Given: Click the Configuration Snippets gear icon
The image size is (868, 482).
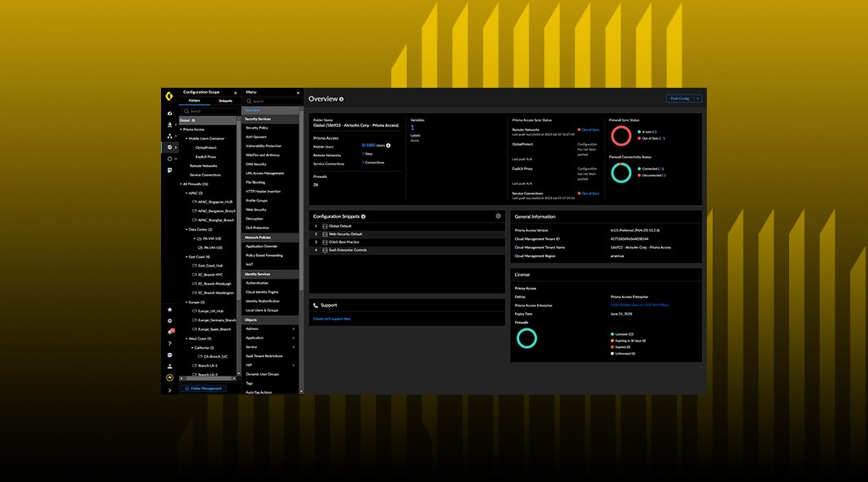Looking at the screenshot, I should point(498,216).
